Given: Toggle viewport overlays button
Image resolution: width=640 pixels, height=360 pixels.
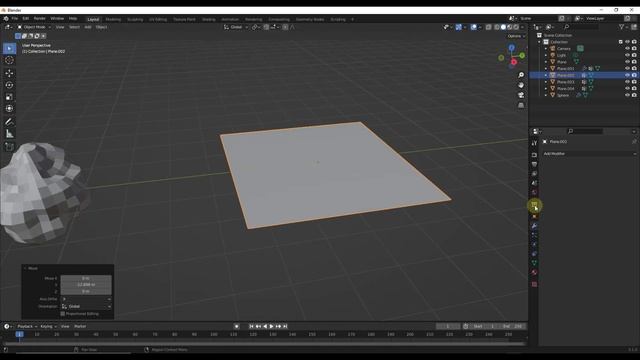Looking at the screenshot, I should click(x=473, y=27).
